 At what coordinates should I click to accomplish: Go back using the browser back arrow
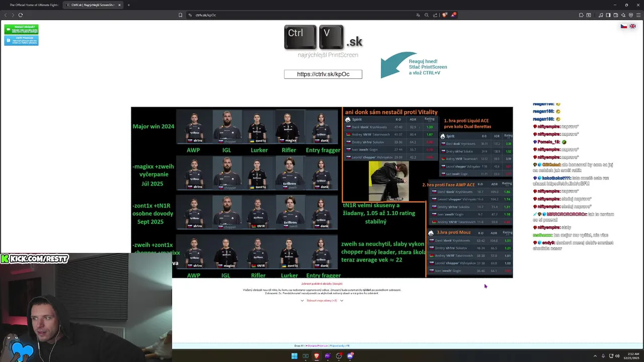(6, 15)
